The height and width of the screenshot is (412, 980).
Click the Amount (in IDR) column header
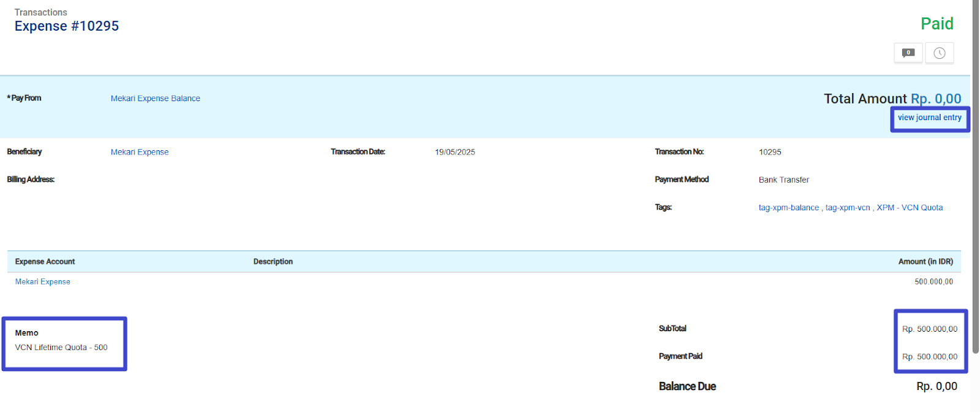click(925, 262)
